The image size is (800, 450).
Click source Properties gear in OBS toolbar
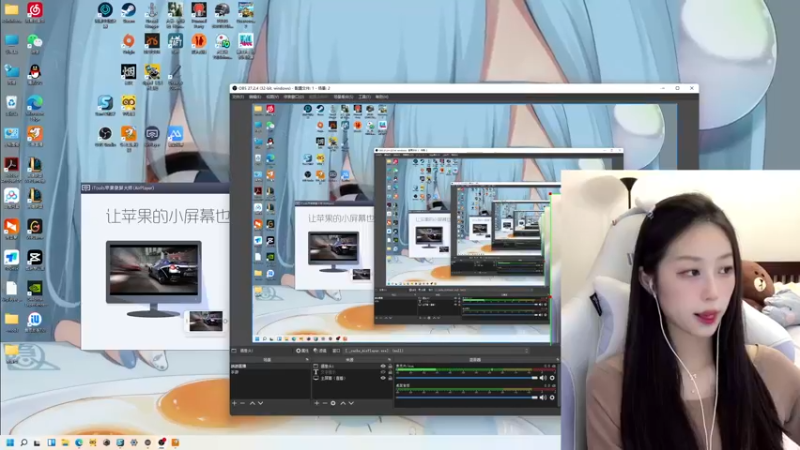302,351
